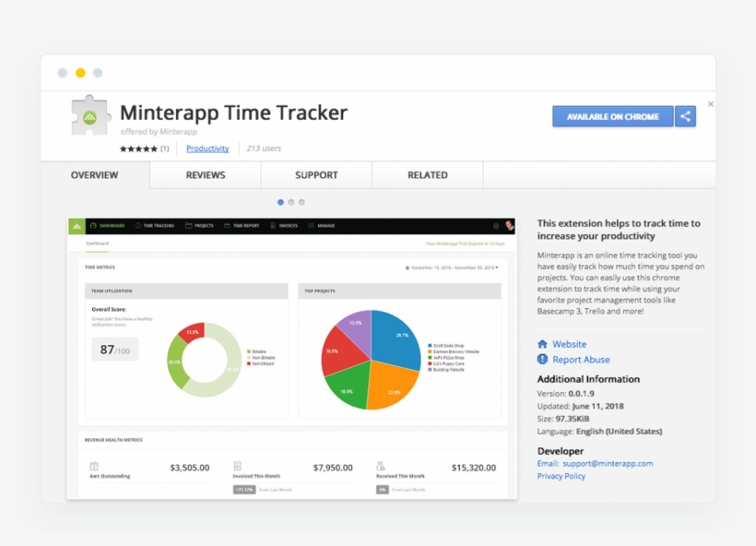This screenshot has height=546, width=756.
Task: Click the Projects folder icon
Action: pyautogui.click(x=188, y=226)
